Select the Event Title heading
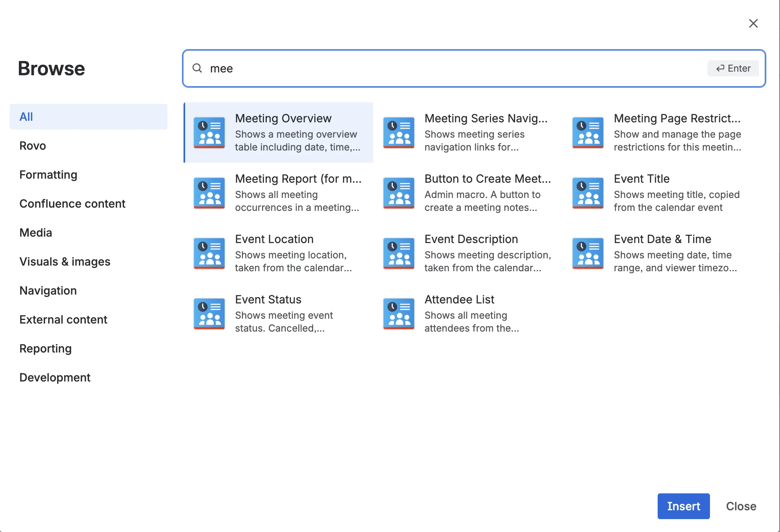 pos(642,179)
